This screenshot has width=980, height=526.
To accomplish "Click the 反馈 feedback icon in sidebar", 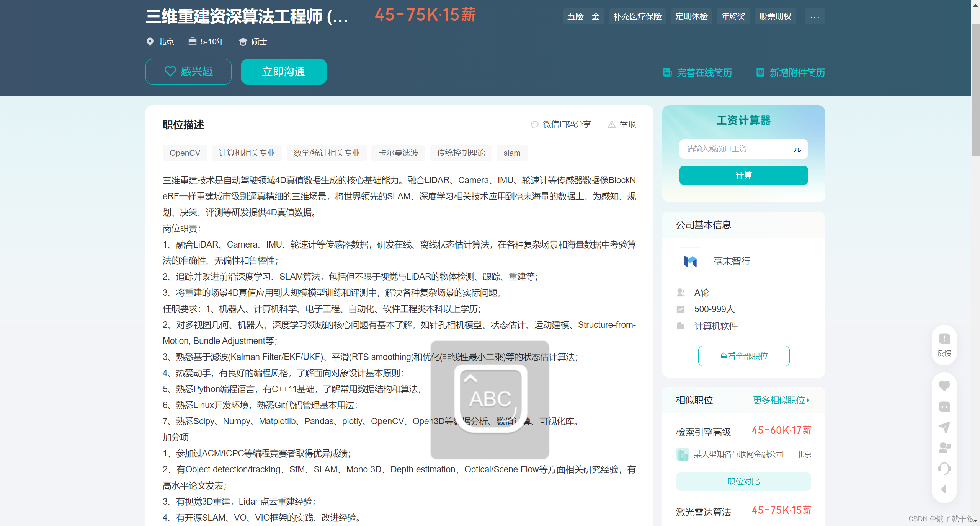I will click(944, 339).
